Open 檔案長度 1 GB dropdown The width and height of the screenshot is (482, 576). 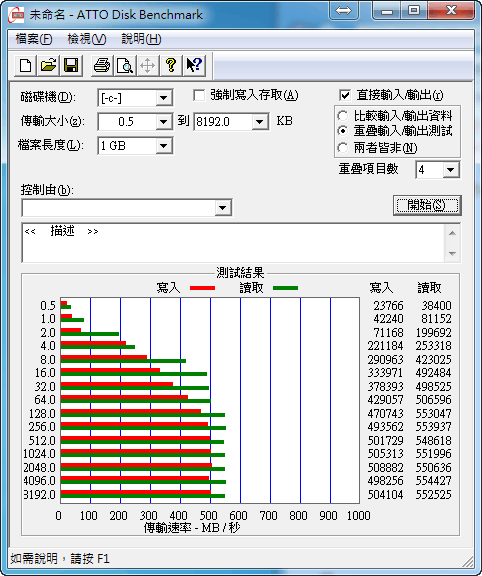163,146
